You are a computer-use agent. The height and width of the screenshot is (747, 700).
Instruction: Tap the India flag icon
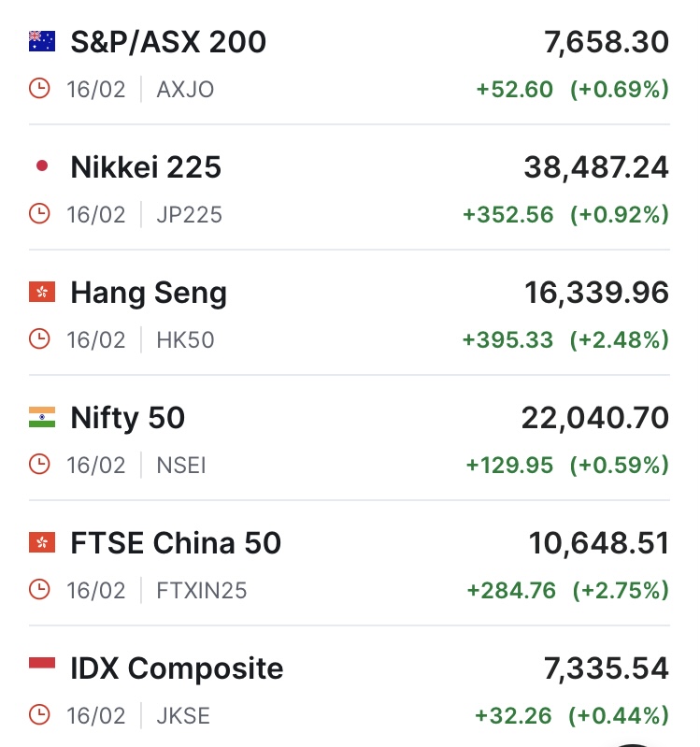(42, 418)
